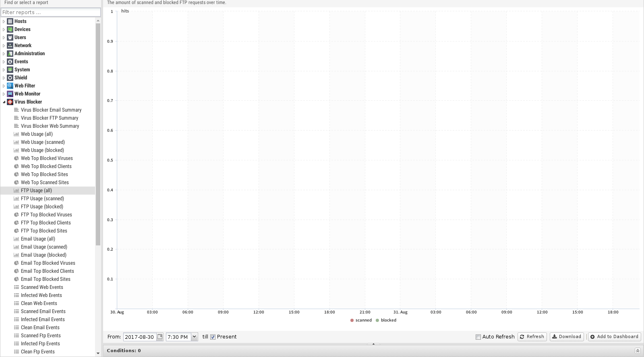
Task: Select the Email Usage (all) report
Action: click(38, 239)
